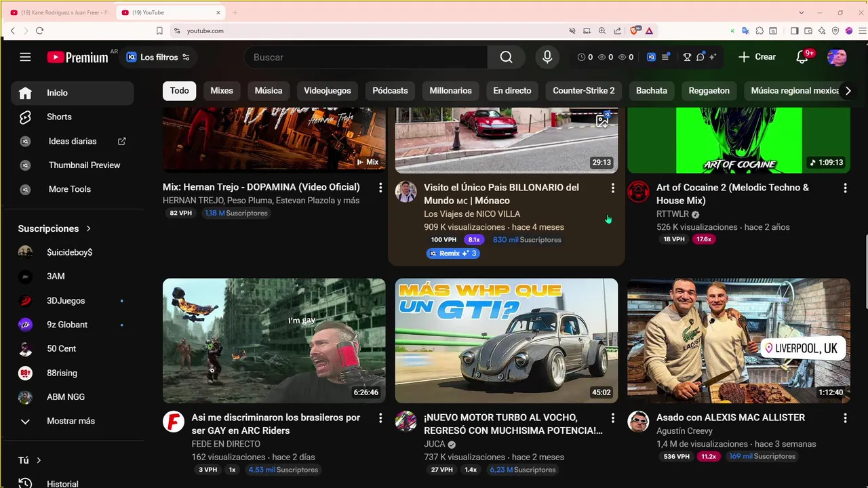Image resolution: width=868 pixels, height=488 pixels.
Task: Show more category chips with right arrow
Action: pyautogui.click(x=848, y=91)
